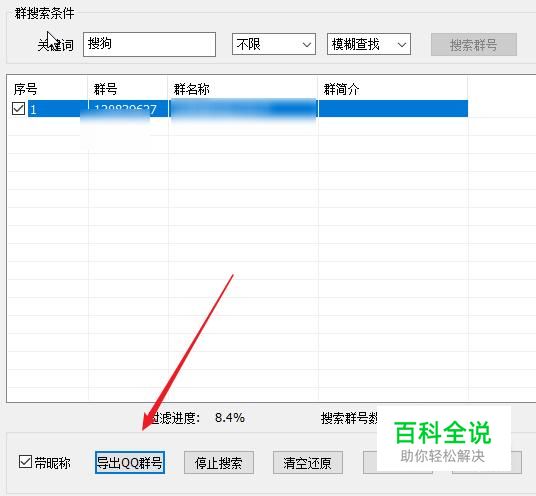Click the 过滤进度 8.4% progress value
The height and width of the screenshot is (496, 536).
(230, 417)
